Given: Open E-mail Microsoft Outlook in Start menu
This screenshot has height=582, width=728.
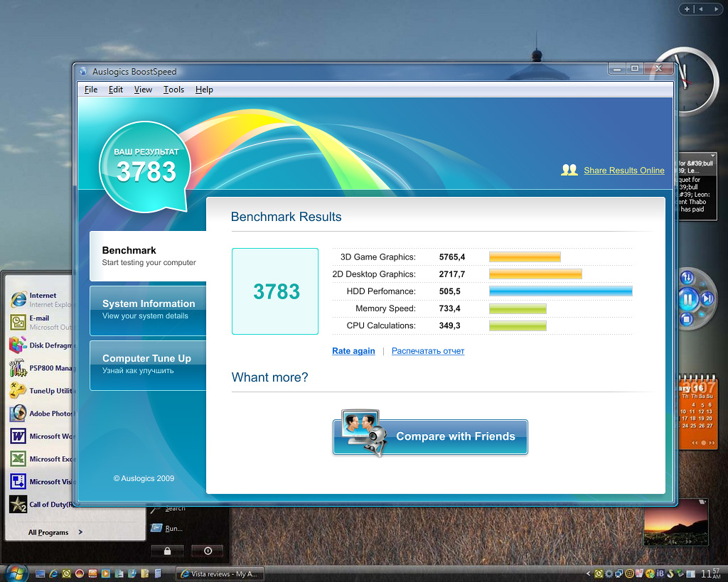Looking at the screenshot, I should pos(41,322).
